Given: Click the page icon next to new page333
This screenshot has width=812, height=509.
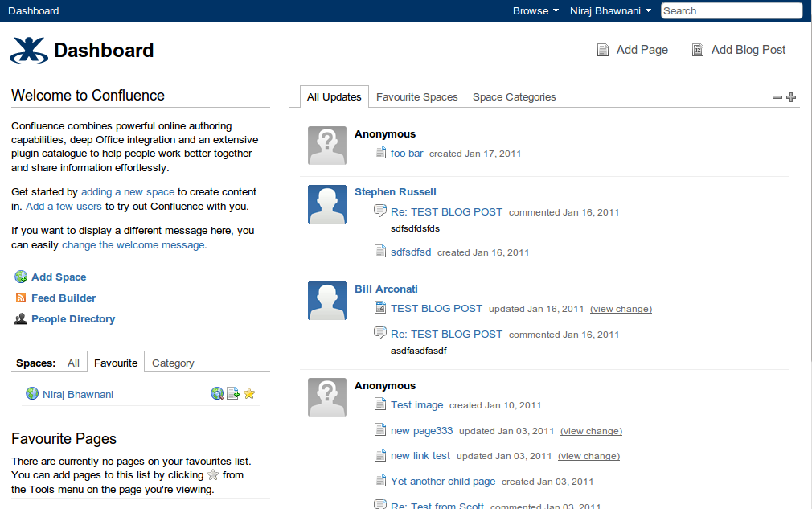Looking at the screenshot, I should [380, 429].
